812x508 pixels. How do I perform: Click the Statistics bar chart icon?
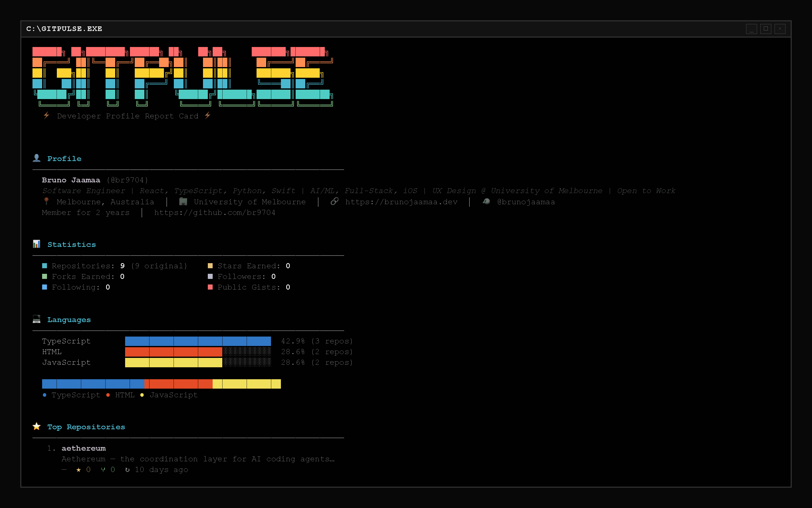point(37,244)
